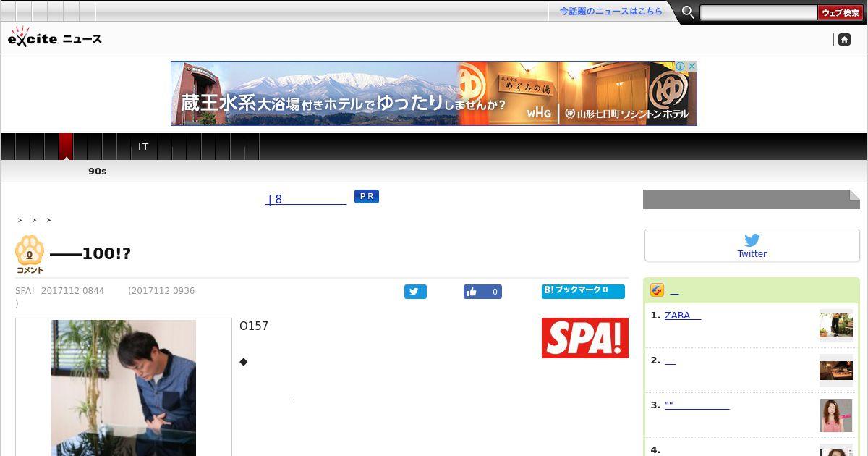Click the blue PR badge
868x456 pixels.
(367, 197)
